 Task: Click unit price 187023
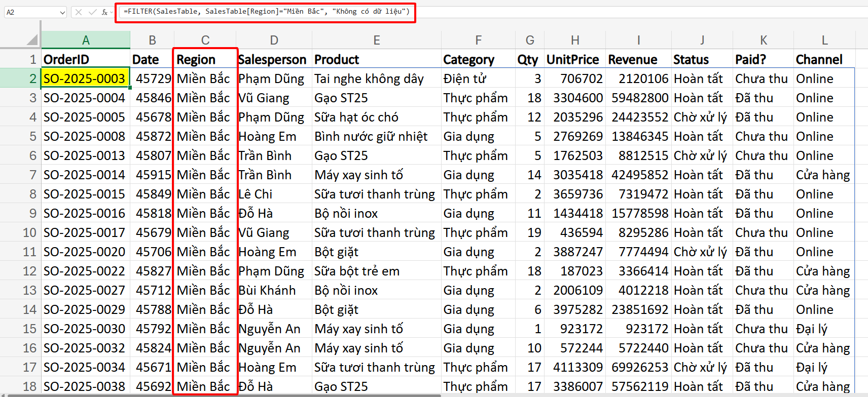pyautogui.click(x=575, y=271)
